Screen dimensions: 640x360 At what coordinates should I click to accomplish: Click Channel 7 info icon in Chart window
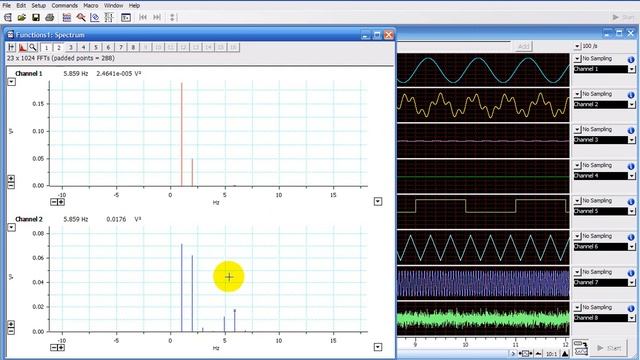pyautogui.click(x=631, y=272)
